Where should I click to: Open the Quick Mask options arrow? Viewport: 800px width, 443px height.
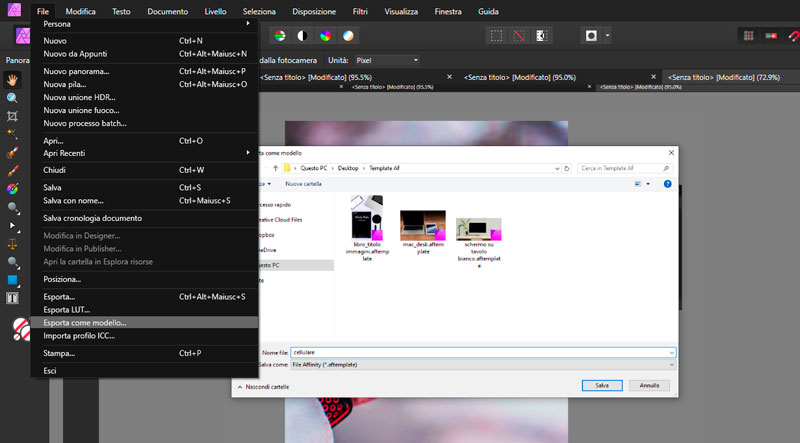point(607,36)
